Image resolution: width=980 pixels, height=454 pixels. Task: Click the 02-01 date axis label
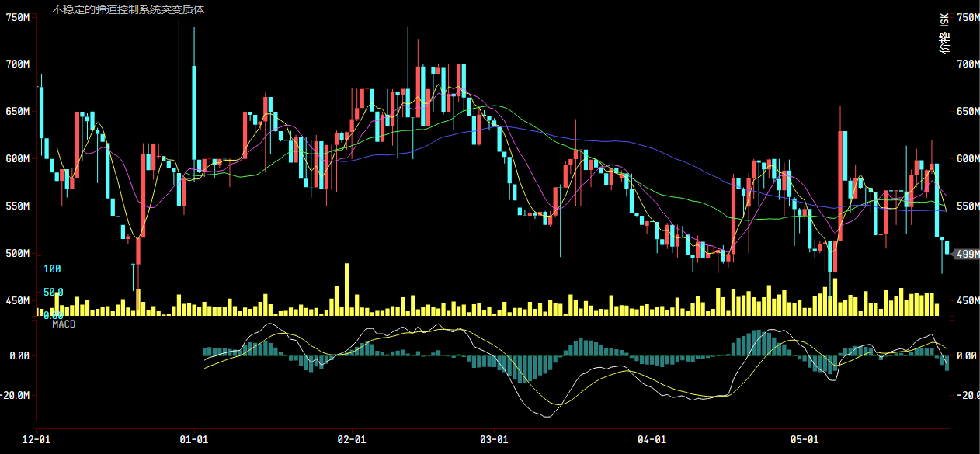351,439
